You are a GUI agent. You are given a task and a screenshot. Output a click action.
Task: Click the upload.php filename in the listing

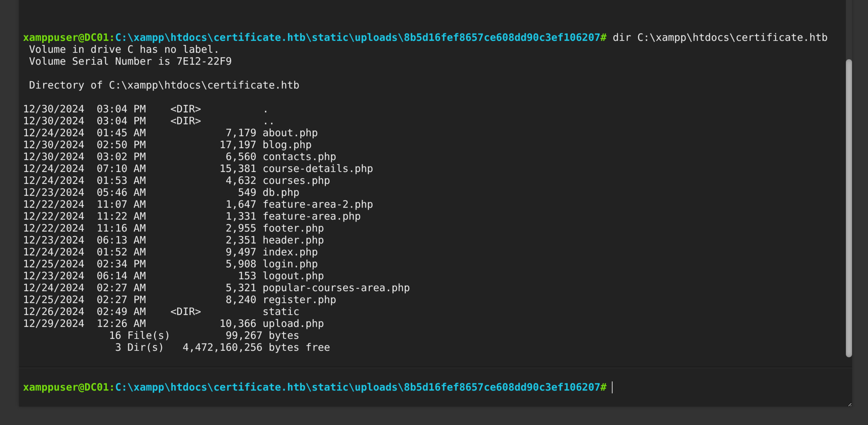point(293,324)
